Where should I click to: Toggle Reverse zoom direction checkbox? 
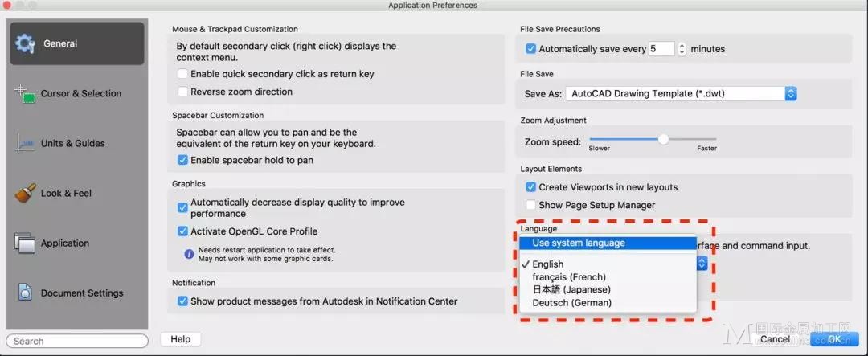[x=182, y=92]
